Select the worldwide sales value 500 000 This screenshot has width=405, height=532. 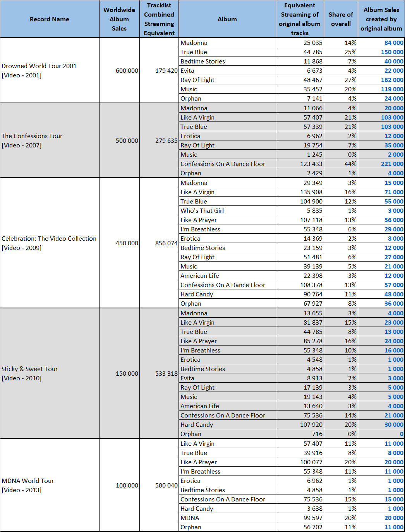click(119, 140)
